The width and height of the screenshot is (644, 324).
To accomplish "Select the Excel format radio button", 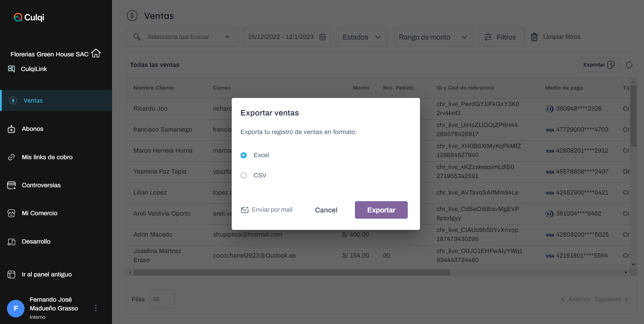I will (244, 155).
